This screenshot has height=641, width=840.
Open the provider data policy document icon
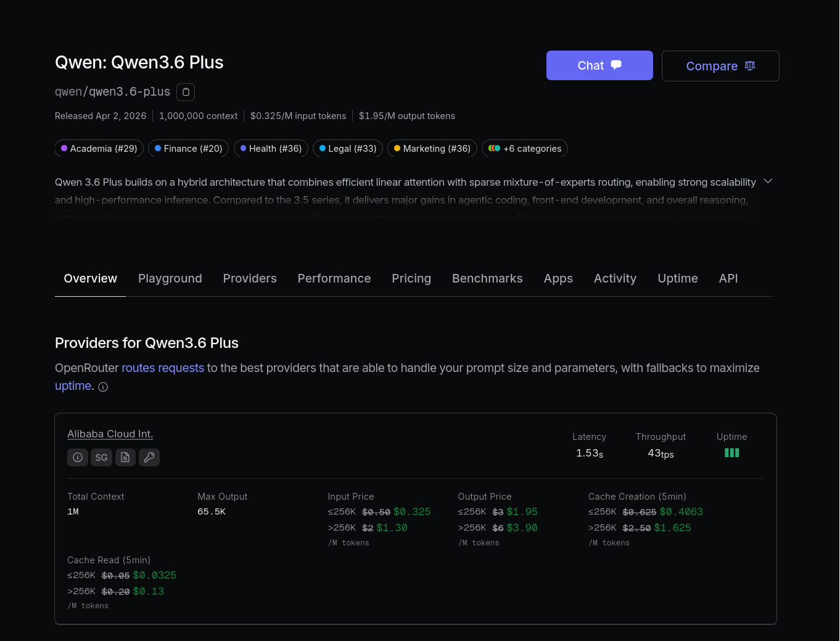click(x=125, y=457)
